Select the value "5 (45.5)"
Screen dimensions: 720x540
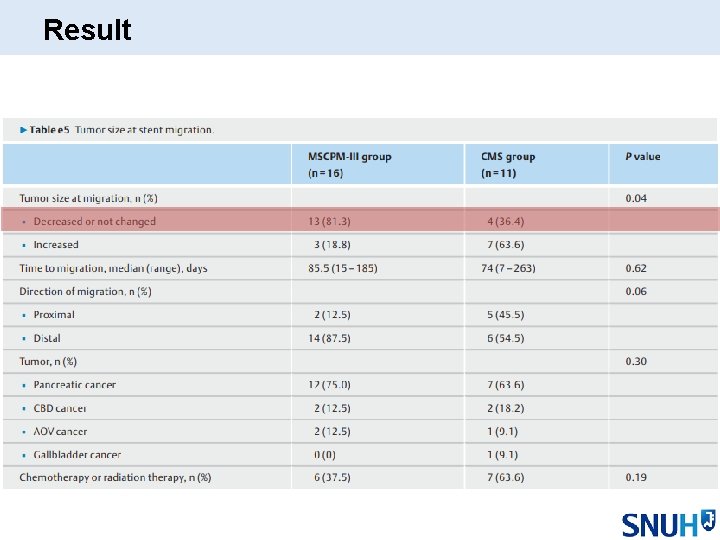[x=506, y=315]
